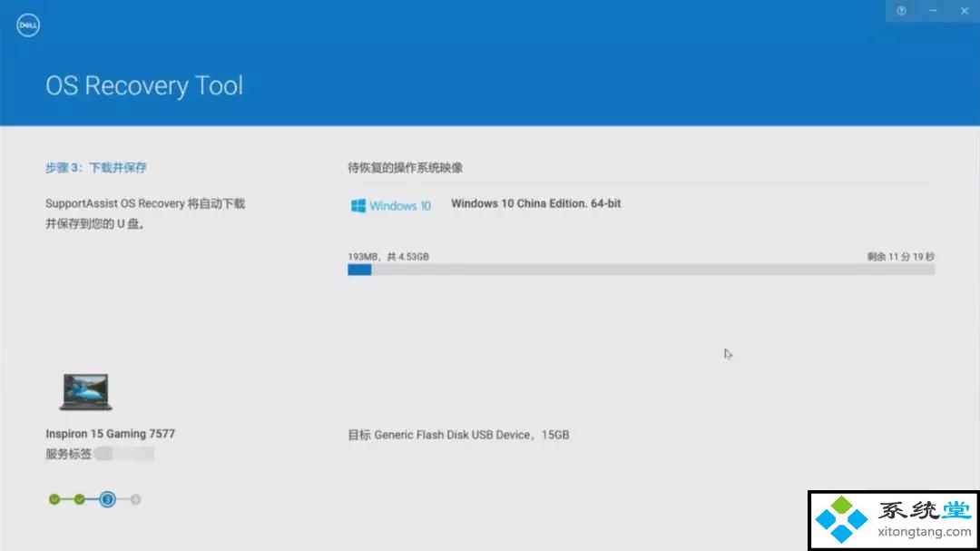Screen dimensions: 980x551
Task: Click 'Windows 10 China Edition. 64-bit' text
Action: pos(536,203)
